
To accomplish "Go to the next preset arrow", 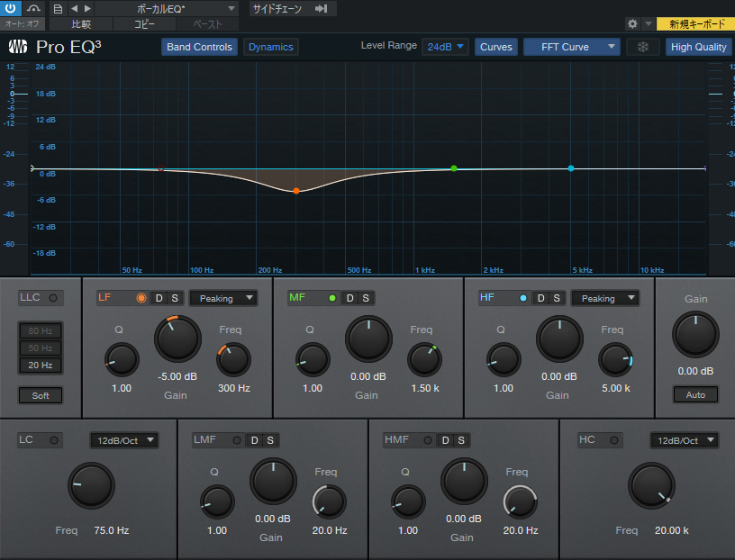I will click(87, 8).
